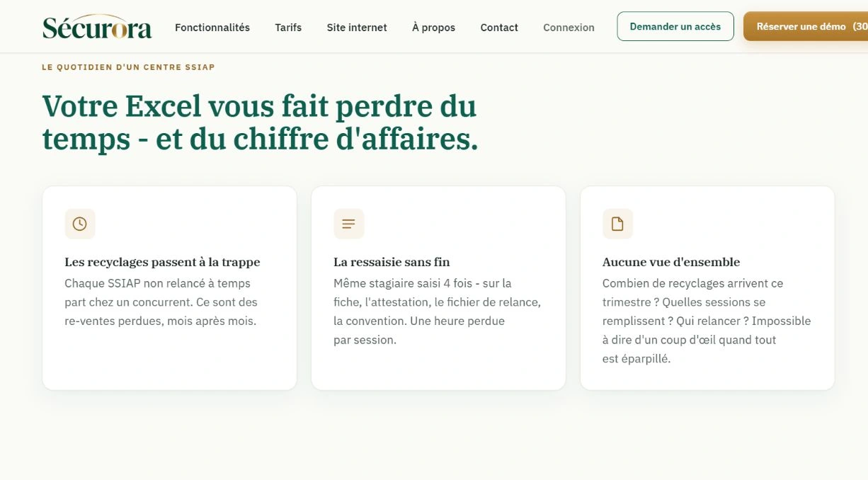868x480 pixels.
Task: Click the Réserver une démo button
Action: pos(806,26)
